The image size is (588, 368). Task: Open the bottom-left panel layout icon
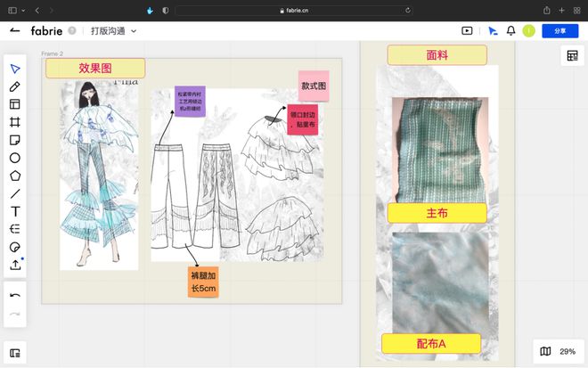tap(15, 353)
